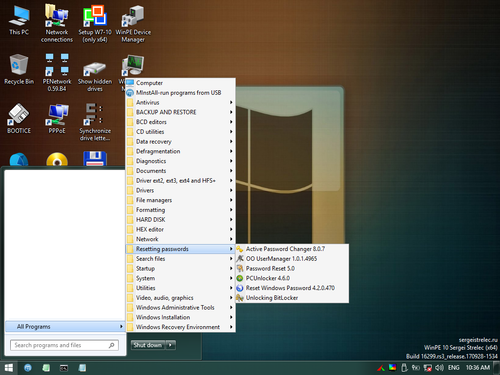This screenshot has width=500, height=375.
Task: Open the blue globe taskbar icon
Action: [x=28, y=368]
